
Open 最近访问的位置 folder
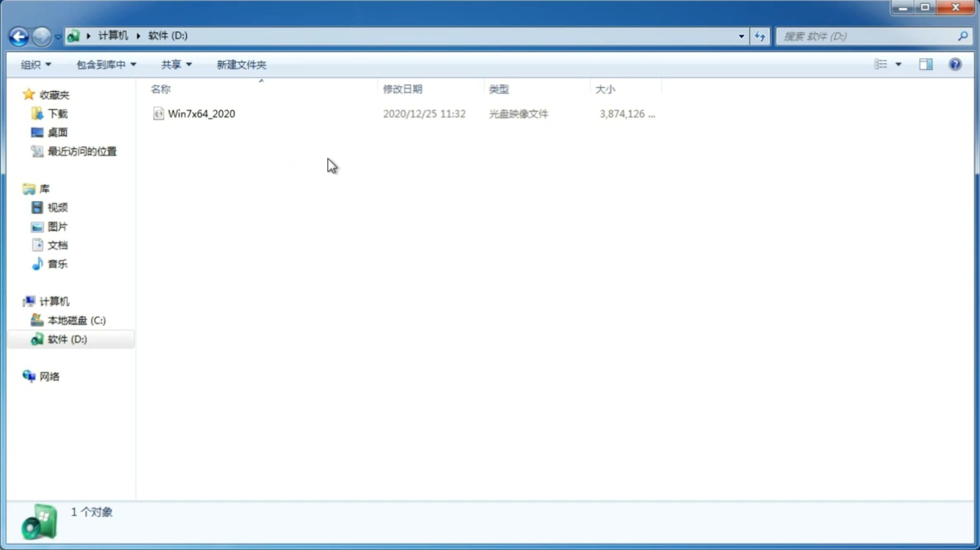[x=82, y=150]
